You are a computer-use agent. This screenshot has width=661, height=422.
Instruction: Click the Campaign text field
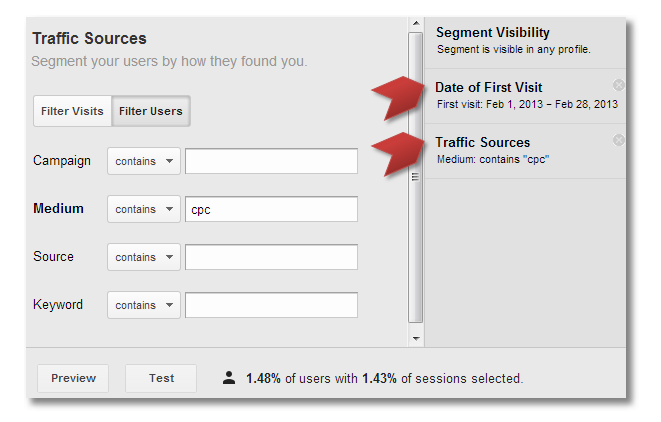[271, 161]
